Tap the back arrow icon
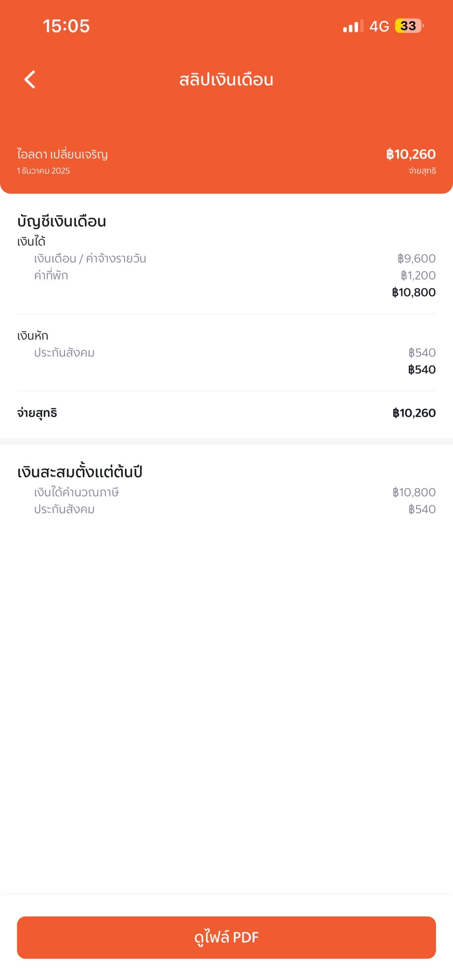This screenshot has width=453, height=980. [x=30, y=80]
